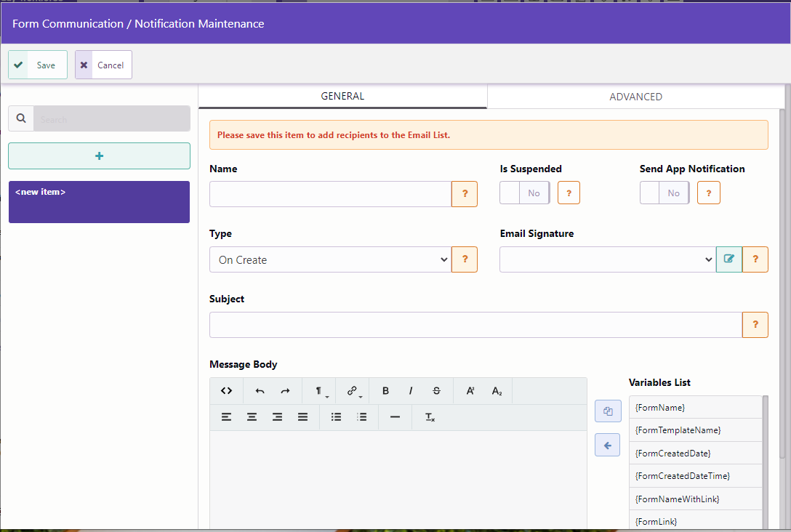Image resolution: width=791 pixels, height=532 pixels.
Task: Apply strikethrough formatting
Action: 436,391
